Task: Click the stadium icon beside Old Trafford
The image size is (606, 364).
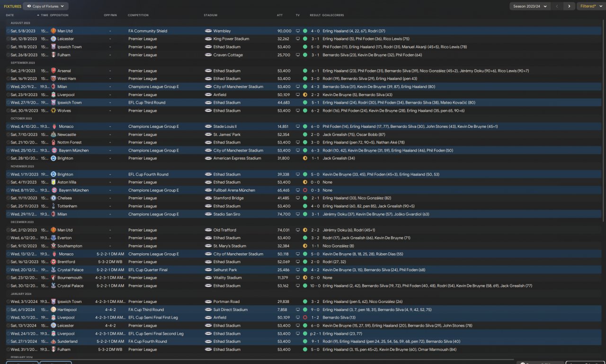Action: tap(208, 230)
